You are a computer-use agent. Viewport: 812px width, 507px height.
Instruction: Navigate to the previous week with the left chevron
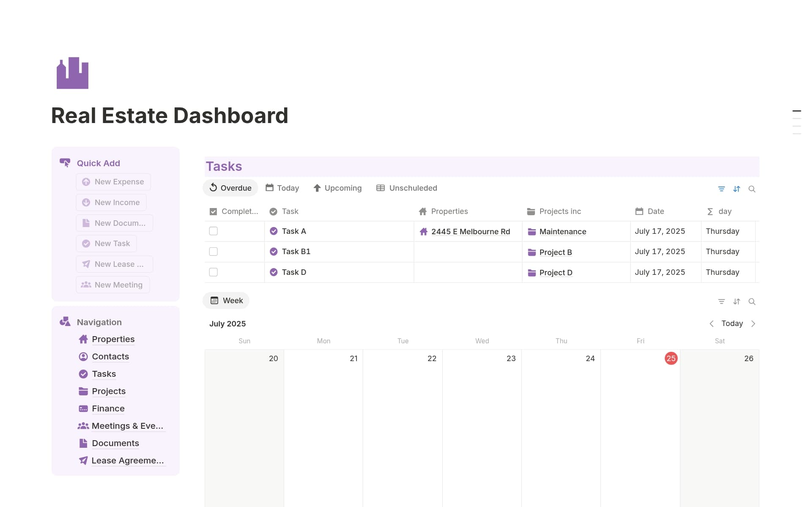(711, 323)
